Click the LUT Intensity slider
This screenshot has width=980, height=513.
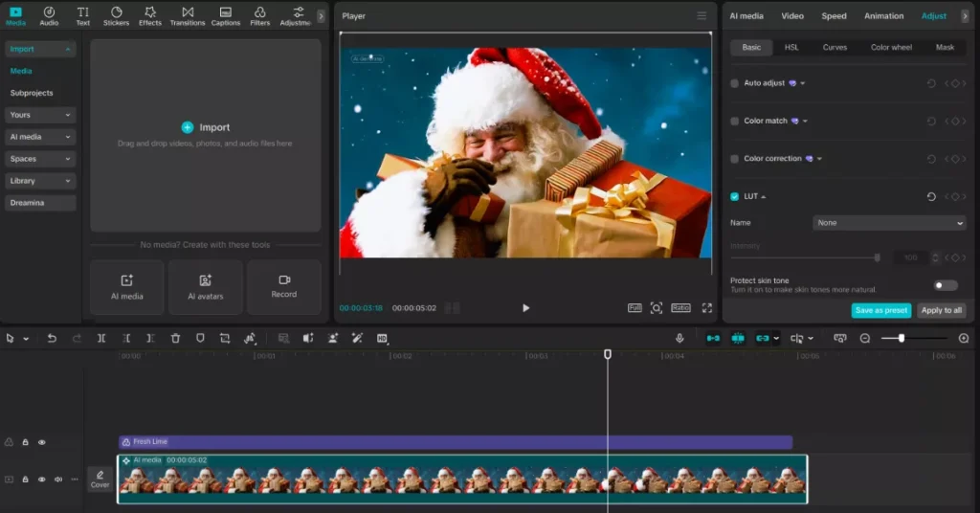tap(805, 257)
